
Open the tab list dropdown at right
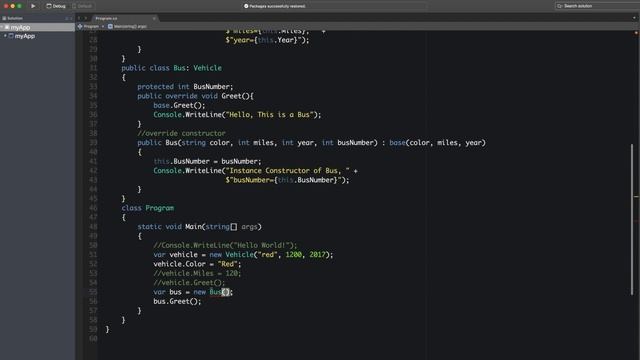tap(634, 18)
